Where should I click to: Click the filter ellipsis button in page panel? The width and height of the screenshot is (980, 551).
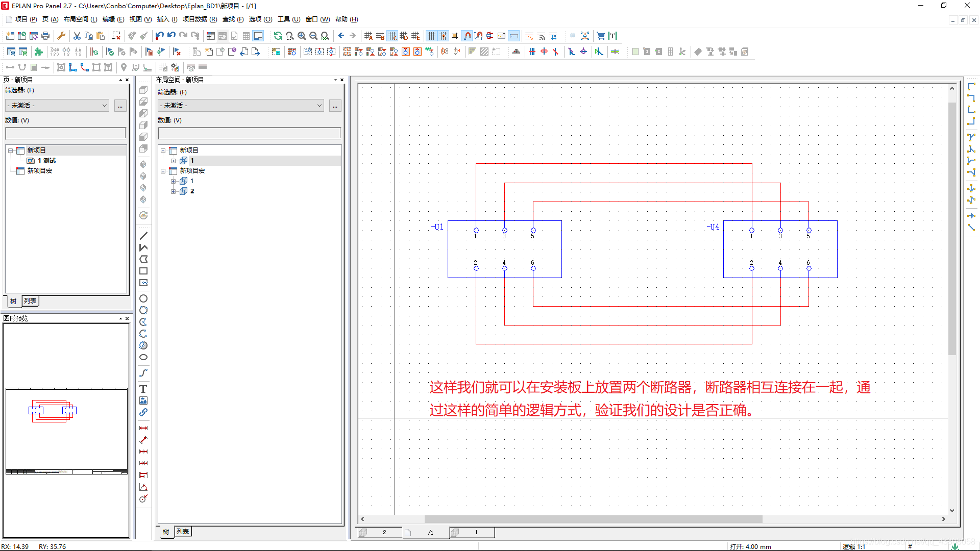[120, 106]
